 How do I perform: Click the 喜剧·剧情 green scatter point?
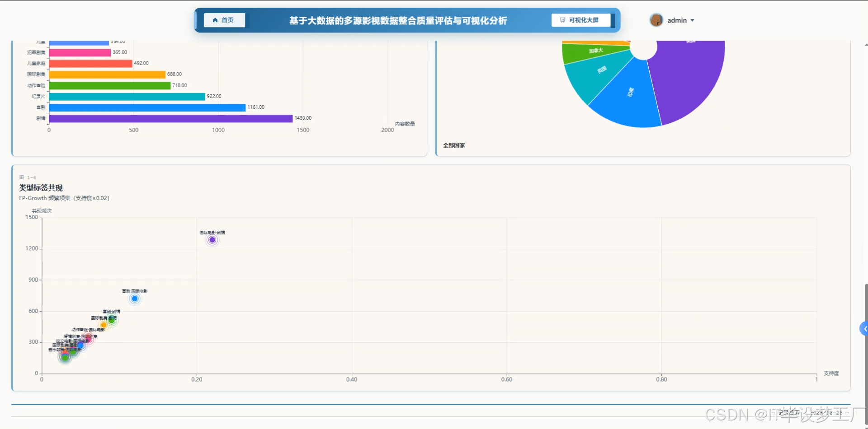coord(111,320)
